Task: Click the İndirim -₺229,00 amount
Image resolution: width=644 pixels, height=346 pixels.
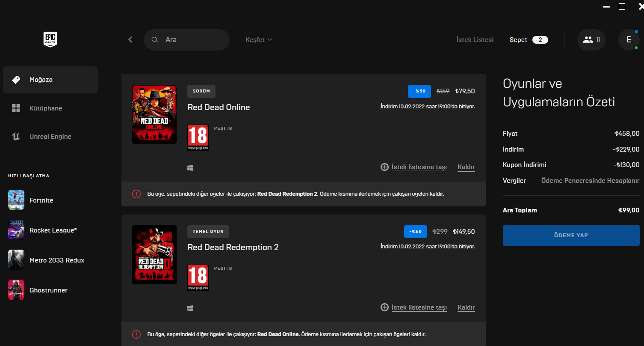Action: coord(626,149)
